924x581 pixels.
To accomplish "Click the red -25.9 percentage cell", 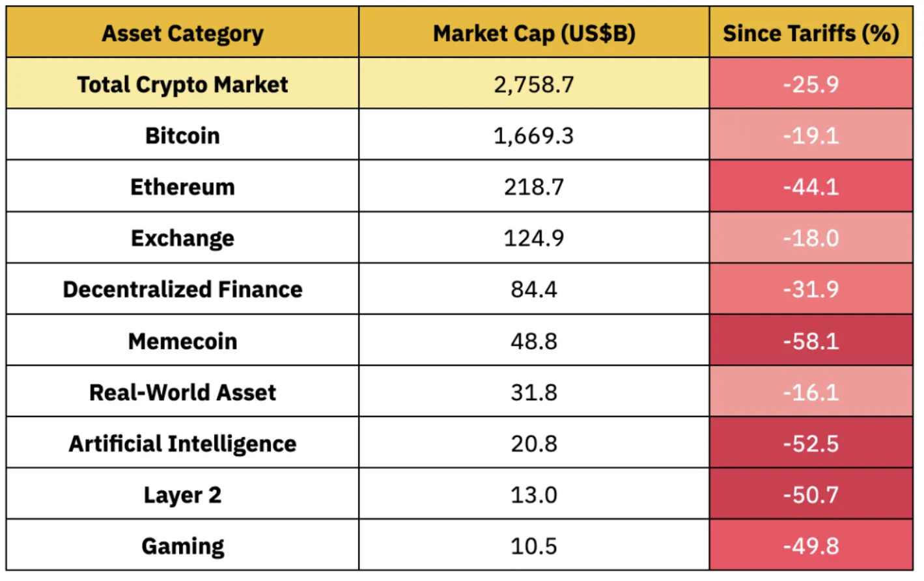I will pyautogui.click(x=811, y=85).
